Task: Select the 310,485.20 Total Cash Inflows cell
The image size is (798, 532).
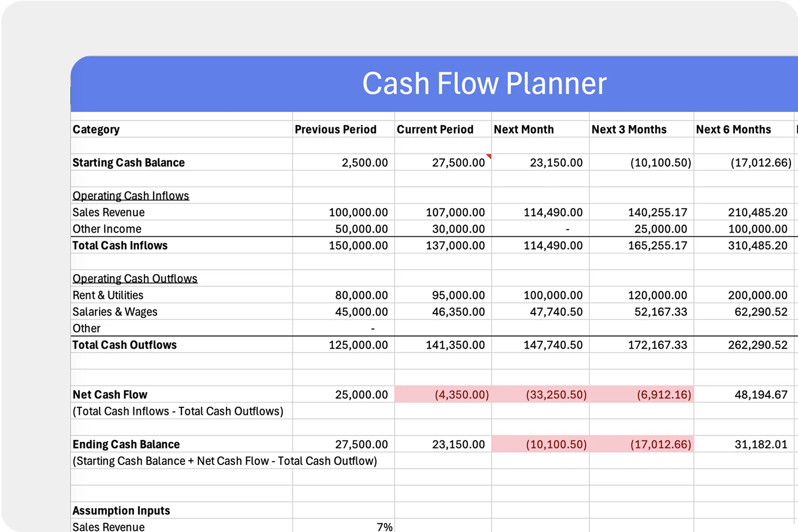Action: tap(744, 246)
